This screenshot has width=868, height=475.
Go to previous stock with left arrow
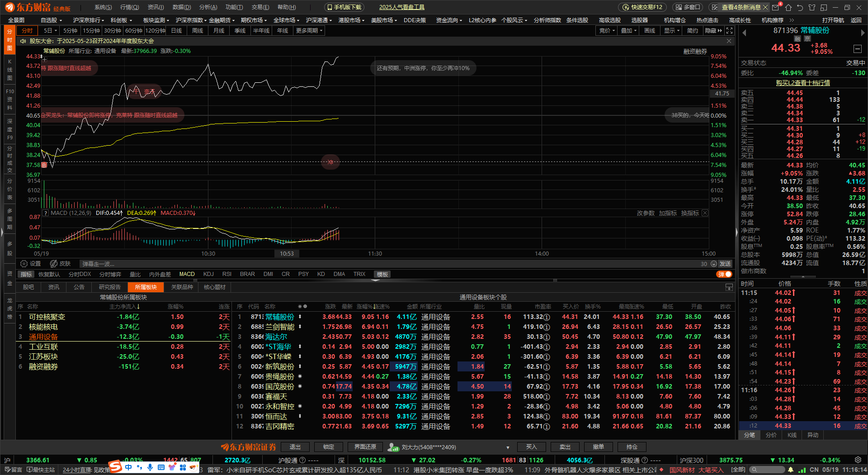click(744, 33)
